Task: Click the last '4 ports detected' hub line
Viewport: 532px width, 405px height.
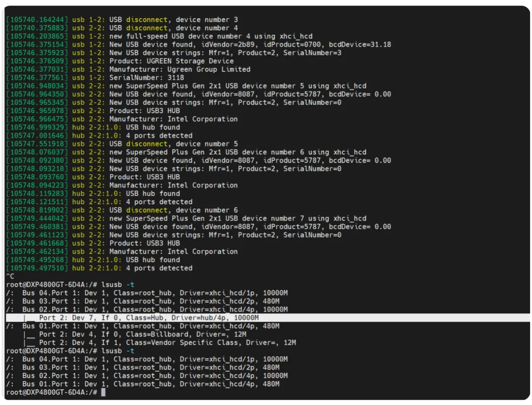Action: [100, 268]
